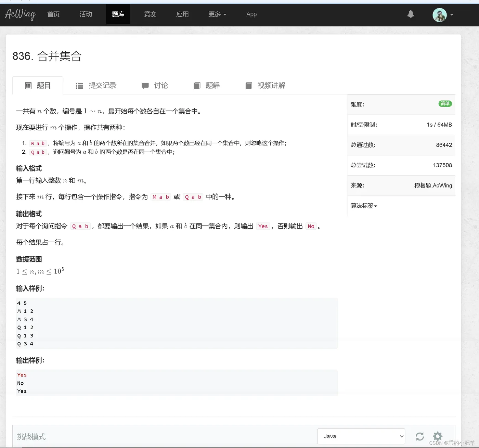Open 应用 in the navbar
Screen dimensions: 479x448
point(182,14)
